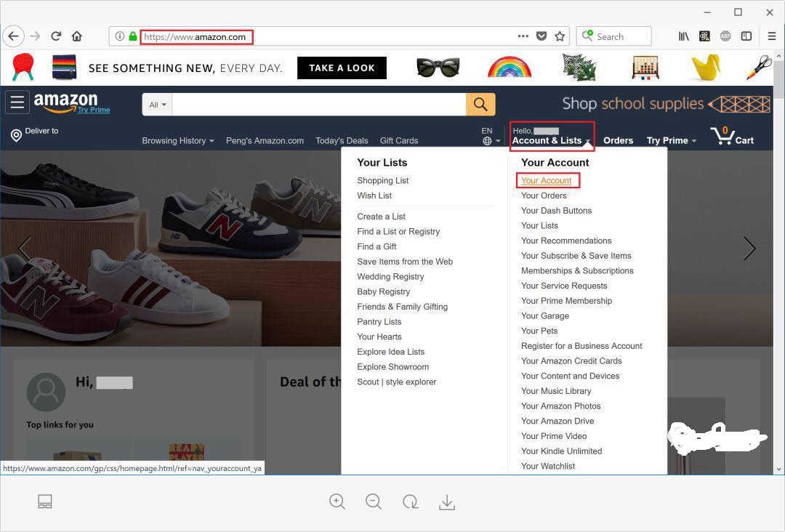Open the EN language selector dropdown
This screenshot has width=785, height=532.
coord(490,136)
